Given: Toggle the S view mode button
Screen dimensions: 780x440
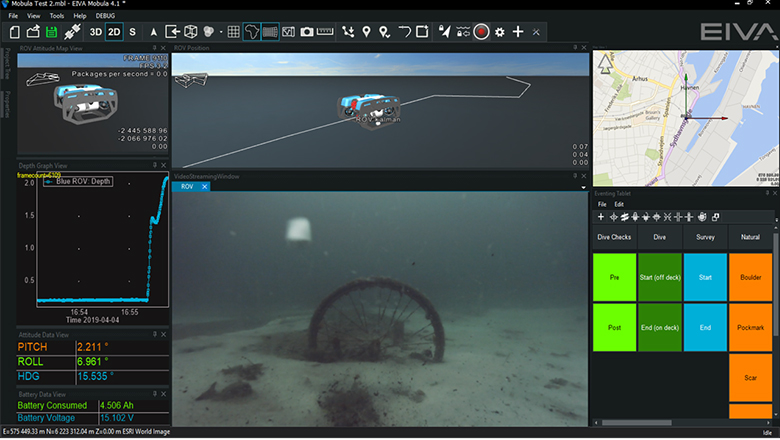Looking at the screenshot, I should [x=132, y=32].
